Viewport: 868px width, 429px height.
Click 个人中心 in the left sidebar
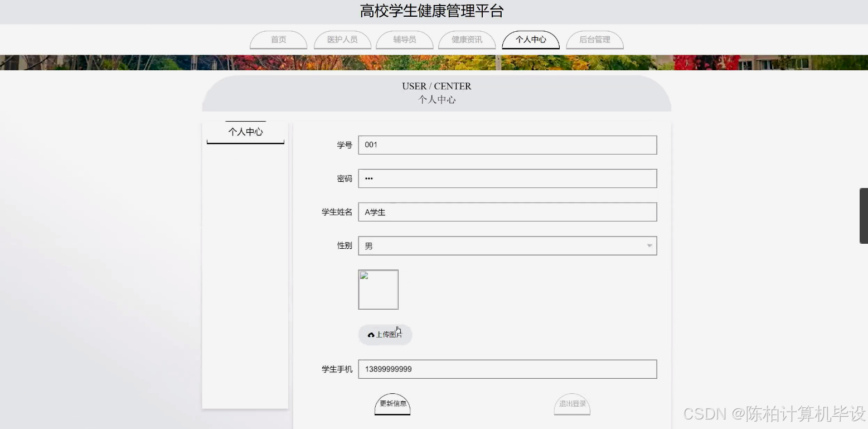pos(245,132)
